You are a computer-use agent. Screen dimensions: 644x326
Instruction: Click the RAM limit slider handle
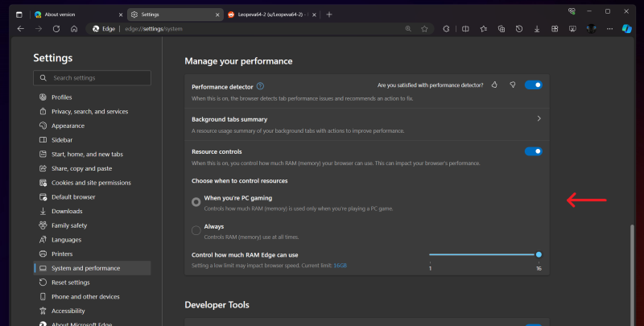tap(539, 254)
